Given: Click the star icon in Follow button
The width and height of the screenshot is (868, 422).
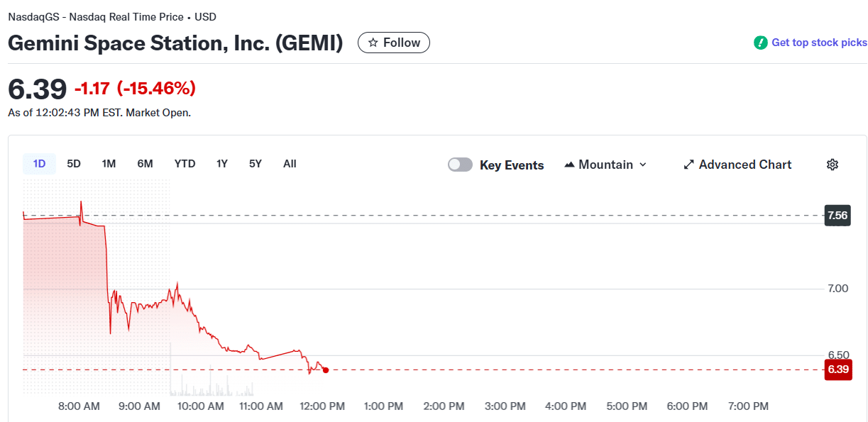Looking at the screenshot, I should (x=373, y=43).
